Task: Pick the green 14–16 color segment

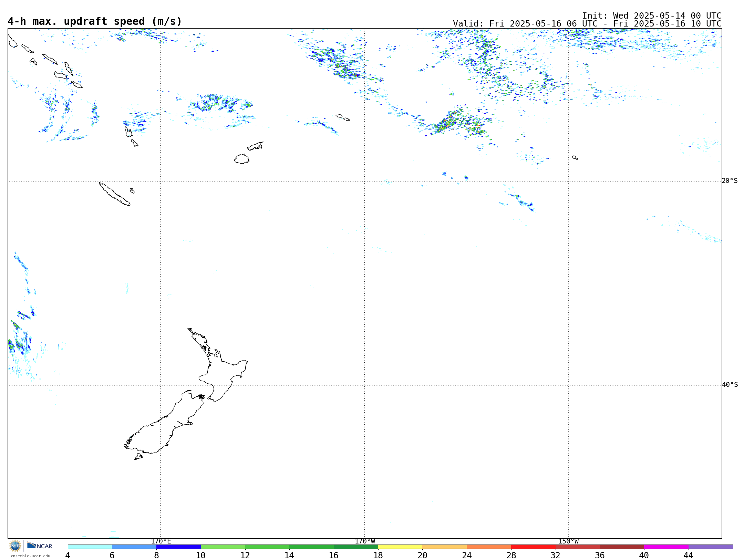Action: [312, 547]
